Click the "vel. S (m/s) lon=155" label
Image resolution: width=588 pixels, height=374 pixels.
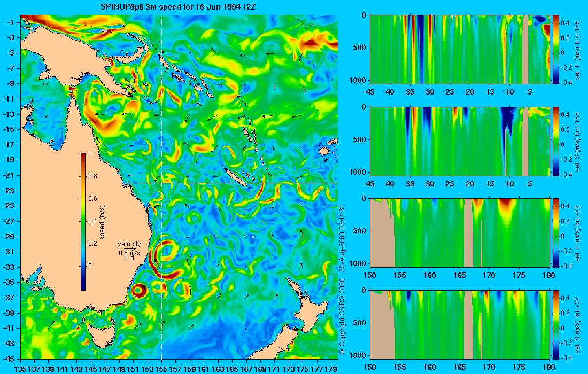(x=578, y=142)
